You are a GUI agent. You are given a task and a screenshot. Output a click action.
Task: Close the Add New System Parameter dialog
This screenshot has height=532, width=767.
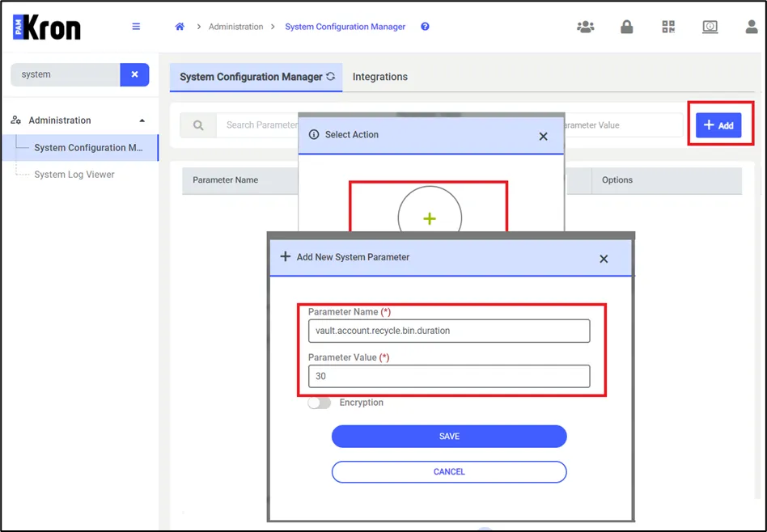[x=604, y=259]
